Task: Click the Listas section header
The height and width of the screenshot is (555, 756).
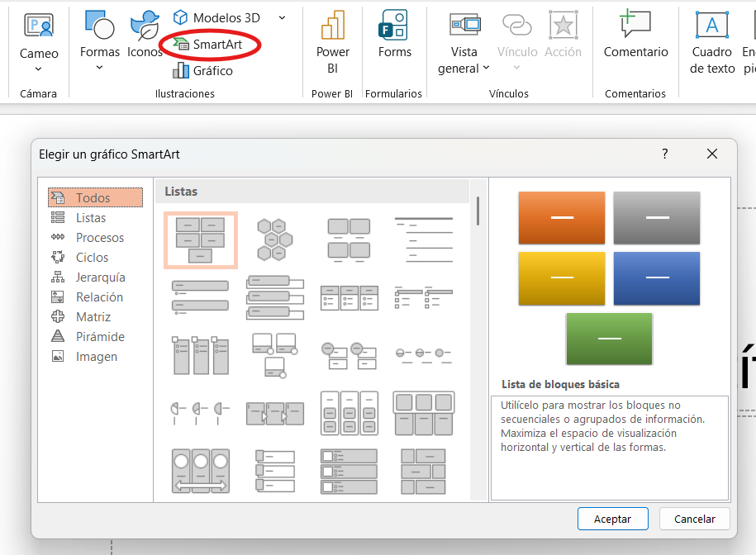Action: (312, 192)
